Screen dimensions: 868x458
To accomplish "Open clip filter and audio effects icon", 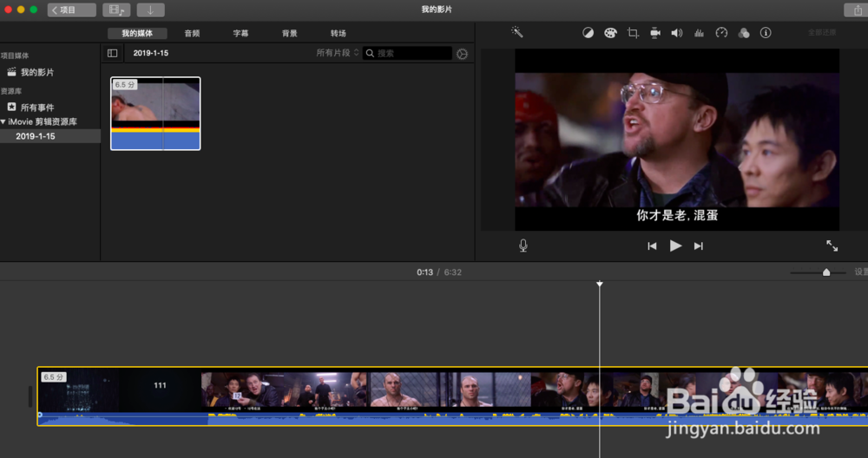I will [744, 33].
